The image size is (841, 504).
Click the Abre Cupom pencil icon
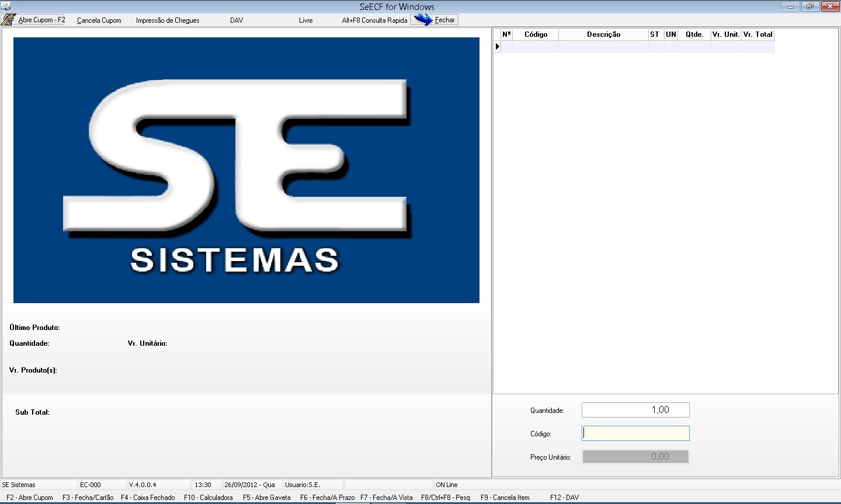(9, 20)
